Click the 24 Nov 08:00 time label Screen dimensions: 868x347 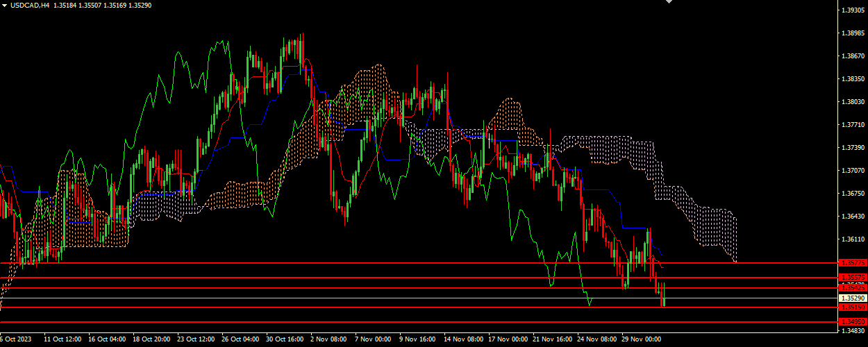coord(597,341)
